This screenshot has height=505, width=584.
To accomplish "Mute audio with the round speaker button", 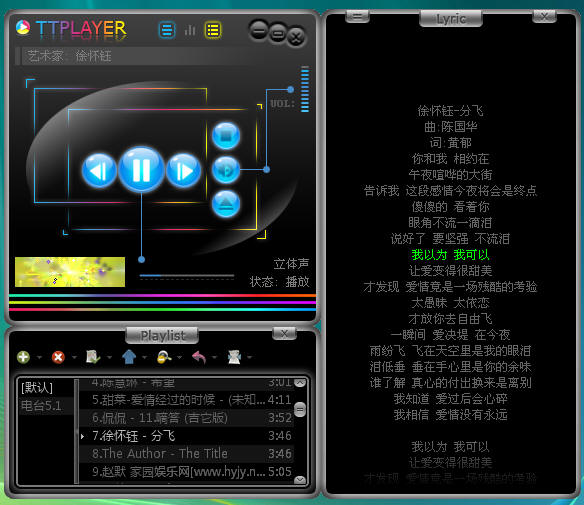I will coord(226,170).
